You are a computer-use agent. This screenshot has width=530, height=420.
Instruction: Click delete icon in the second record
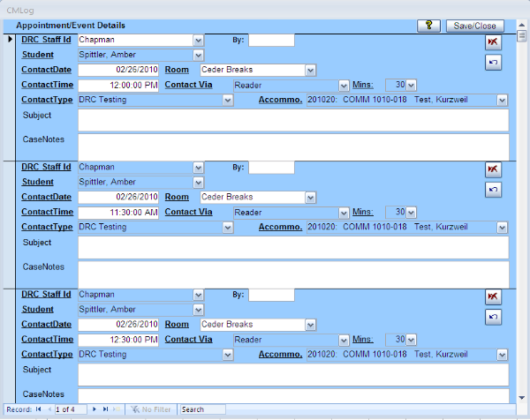click(x=493, y=169)
